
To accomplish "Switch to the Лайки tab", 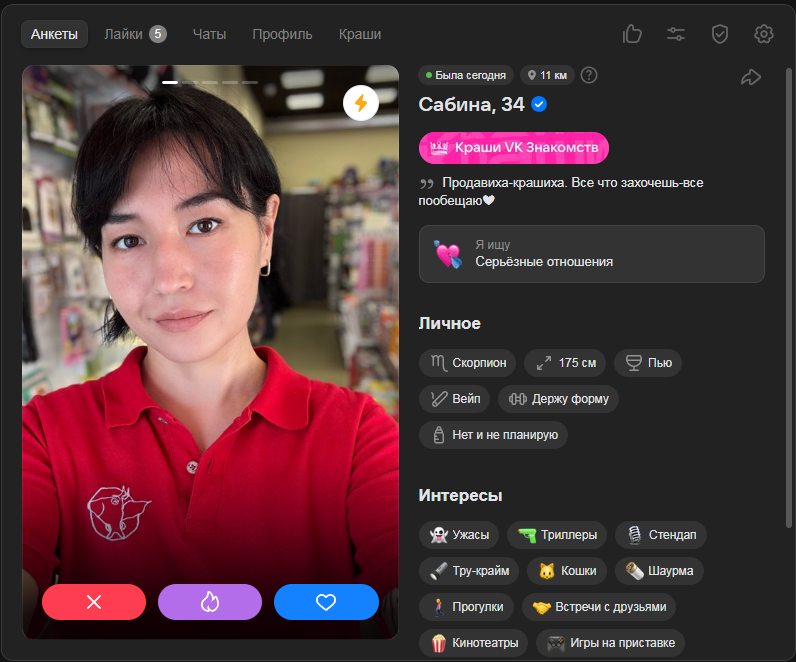I will 135,34.
